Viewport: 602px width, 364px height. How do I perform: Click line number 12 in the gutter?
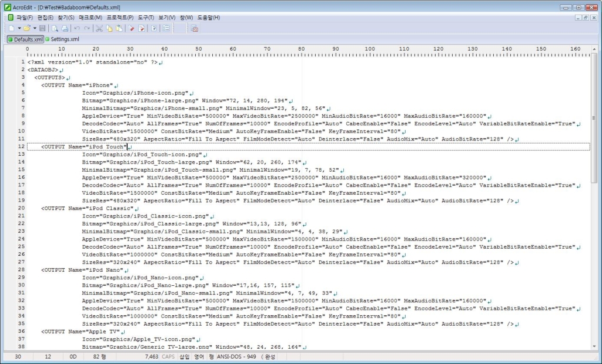pyautogui.click(x=22, y=146)
